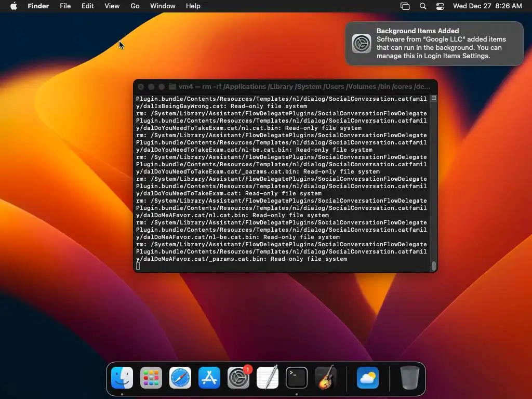Image resolution: width=532 pixels, height=399 pixels.
Task: Click the Terminal cursor block
Action: (138, 267)
